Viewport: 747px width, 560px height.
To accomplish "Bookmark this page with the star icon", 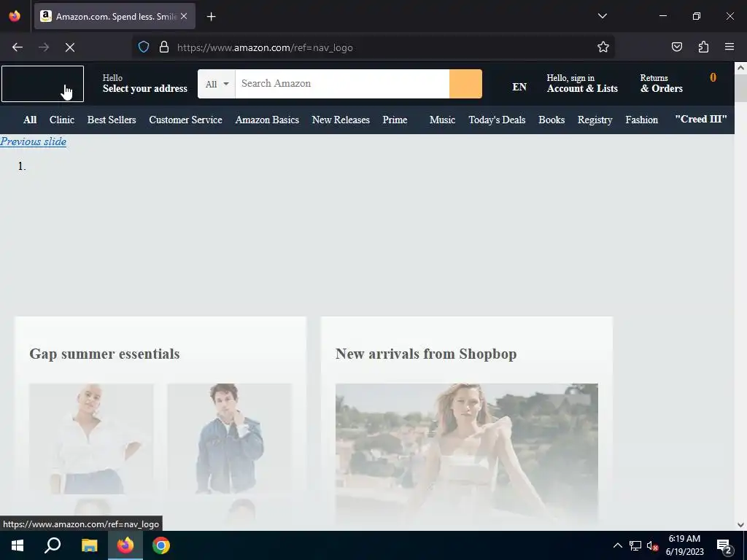I will click(603, 47).
